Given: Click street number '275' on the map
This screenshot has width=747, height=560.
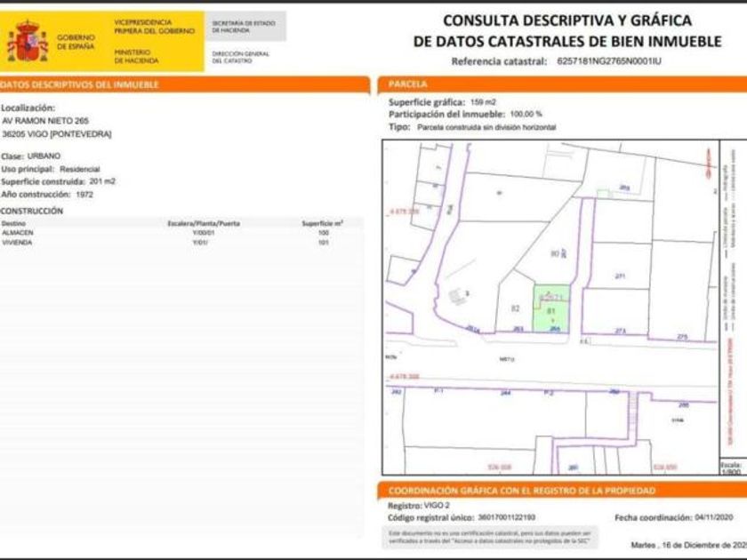Looking at the screenshot, I should 682,337.
